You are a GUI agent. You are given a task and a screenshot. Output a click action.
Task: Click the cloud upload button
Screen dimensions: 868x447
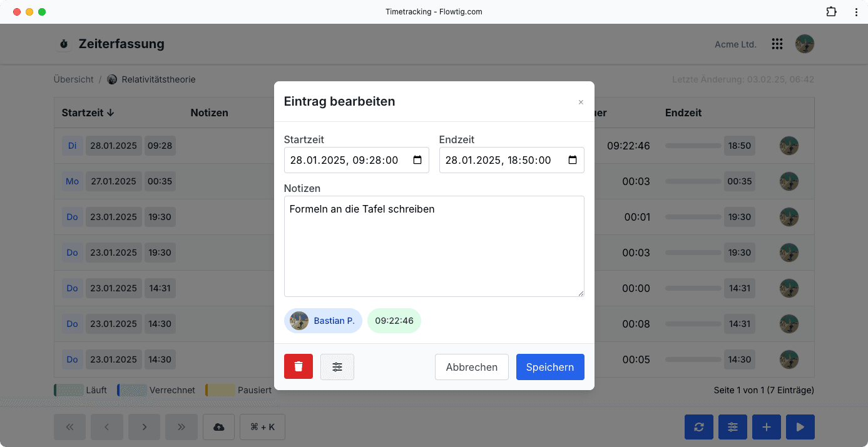[x=219, y=427]
